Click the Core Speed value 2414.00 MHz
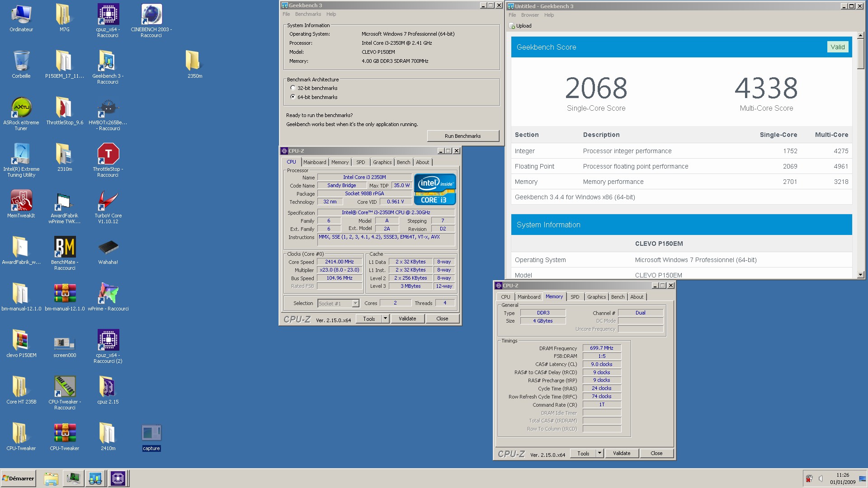This screenshot has height=488, width=868. tap(340, 262)
